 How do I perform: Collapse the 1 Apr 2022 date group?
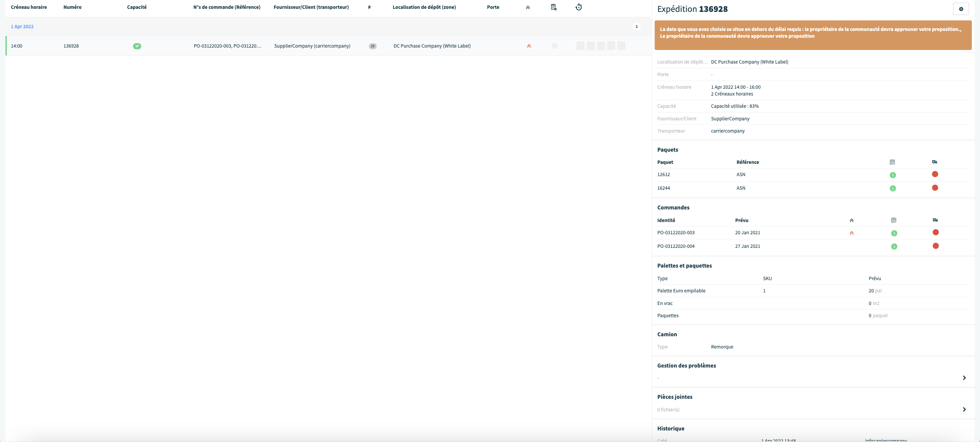coord(22,27)
